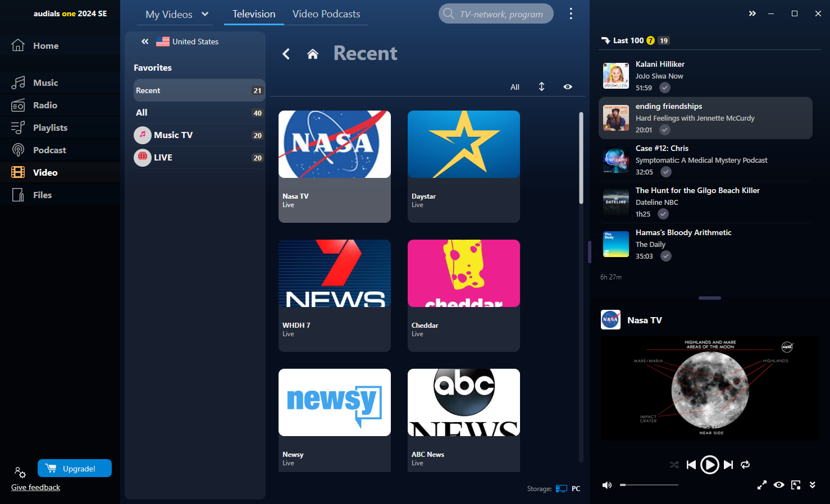This screenshot has height=504, width=830.
Task: Detach the player into separate window
Action: tap(796, 485)
